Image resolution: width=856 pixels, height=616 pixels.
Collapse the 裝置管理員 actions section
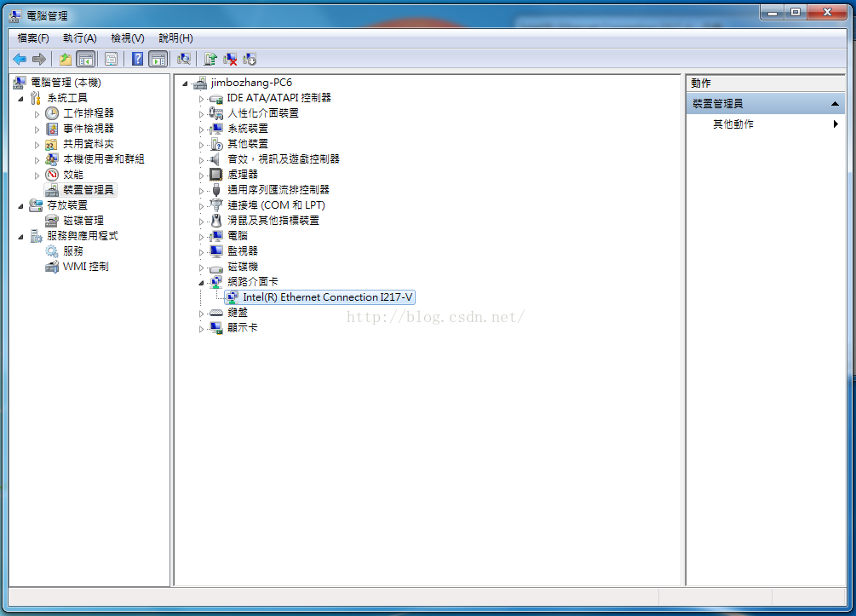[x=835, y=103]
